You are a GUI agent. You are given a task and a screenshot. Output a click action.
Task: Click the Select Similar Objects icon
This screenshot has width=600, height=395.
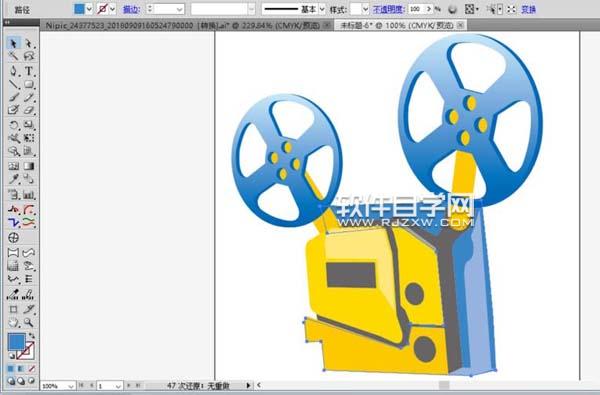pyautogui.click(x=491, y=9)
